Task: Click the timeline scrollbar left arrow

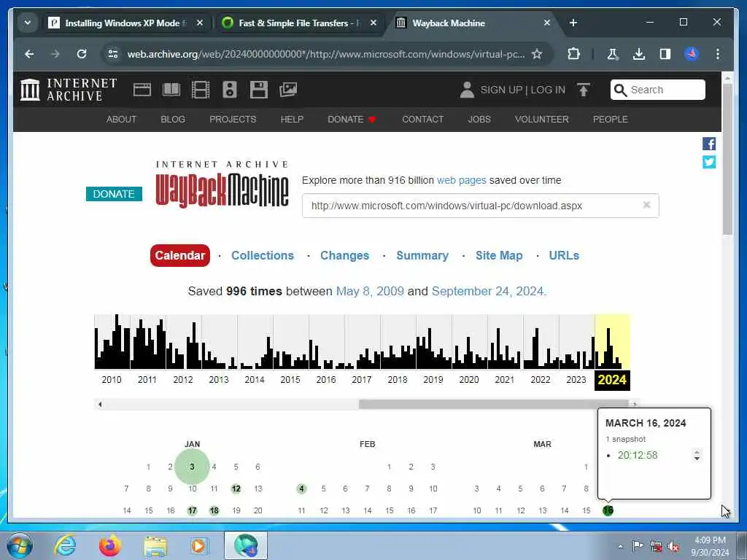Action: point(99,404)
